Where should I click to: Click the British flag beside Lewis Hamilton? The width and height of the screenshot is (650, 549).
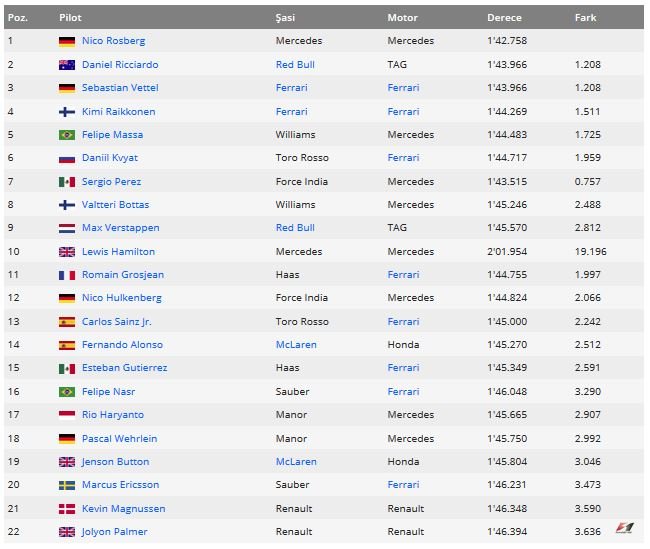67,252
